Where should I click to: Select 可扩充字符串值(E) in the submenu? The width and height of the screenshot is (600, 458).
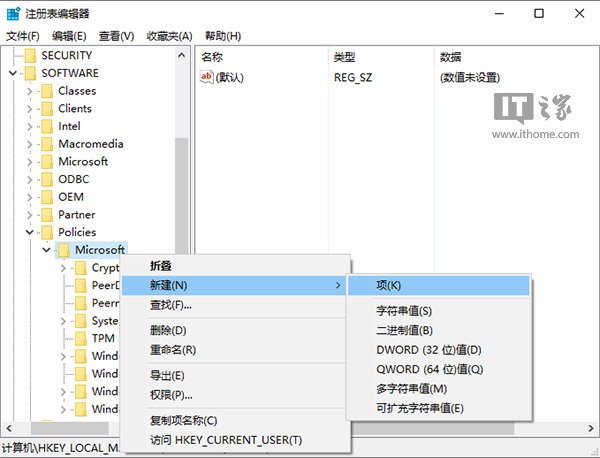[x=439, y=408]
